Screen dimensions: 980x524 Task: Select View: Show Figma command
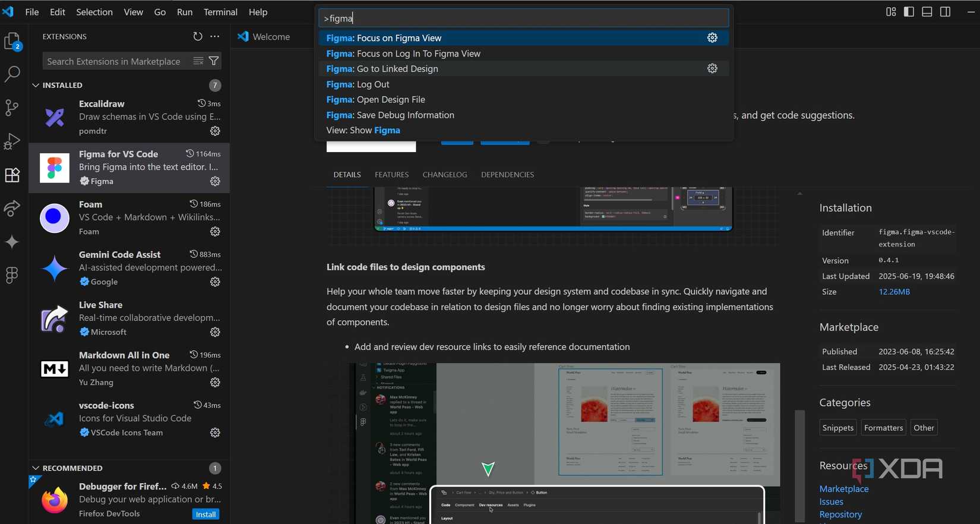coord(523,131)
